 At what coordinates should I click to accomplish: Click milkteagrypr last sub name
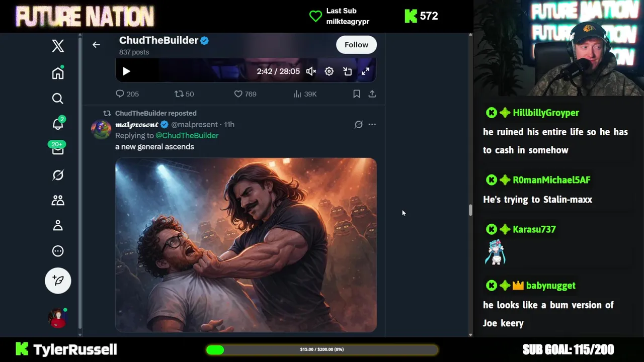click(348, 22)
